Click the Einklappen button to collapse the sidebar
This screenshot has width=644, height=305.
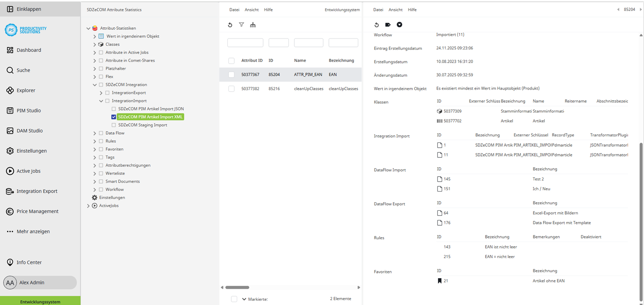pos(24,9)
